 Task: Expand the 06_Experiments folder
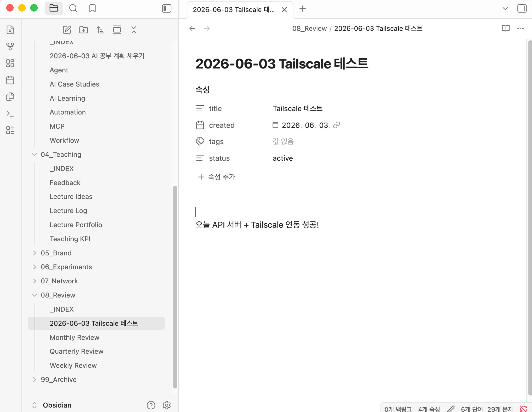(x=34, y=267)
